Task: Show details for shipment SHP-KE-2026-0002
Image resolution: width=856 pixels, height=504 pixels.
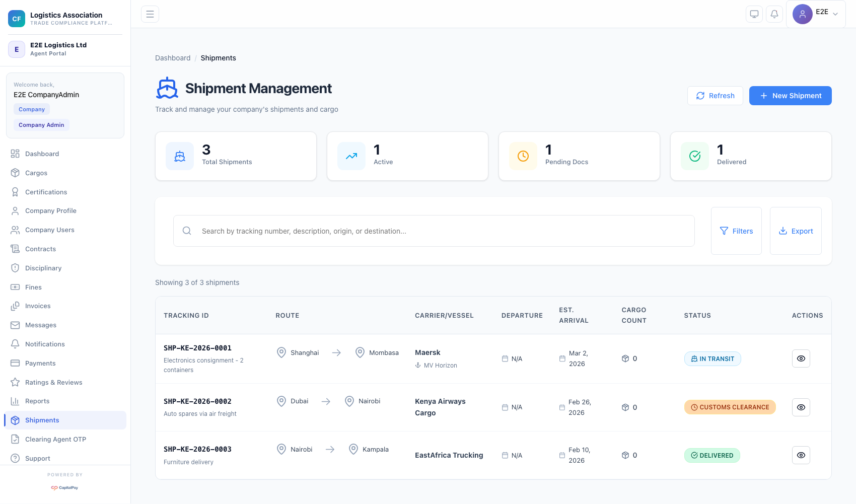Action: point(801,407)
